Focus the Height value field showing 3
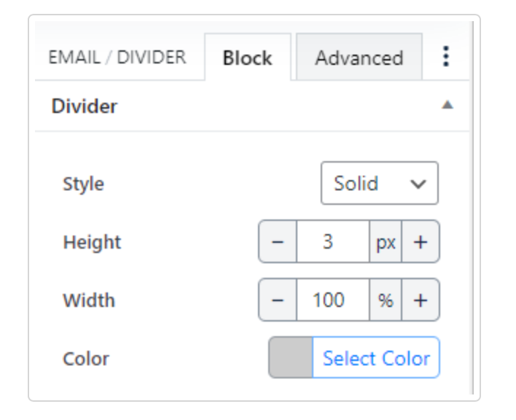This screenshot has width=516, height=420. click(332, 242)
